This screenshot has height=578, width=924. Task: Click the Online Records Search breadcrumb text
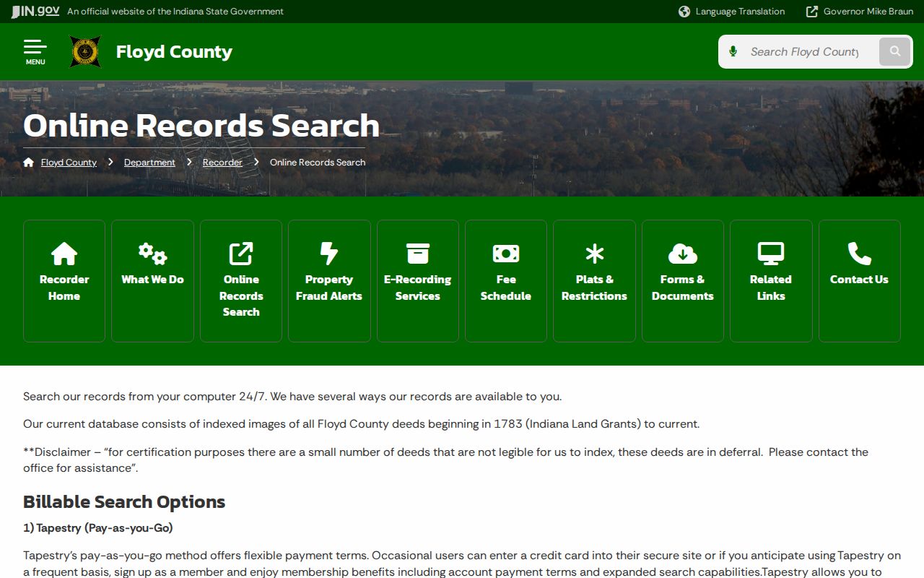[318, 163]
